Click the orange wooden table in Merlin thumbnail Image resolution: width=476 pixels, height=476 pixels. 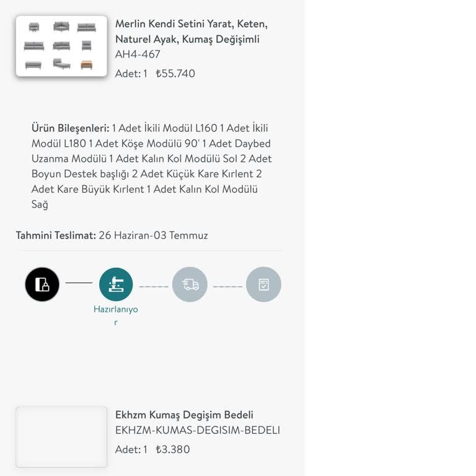point(87,64)
